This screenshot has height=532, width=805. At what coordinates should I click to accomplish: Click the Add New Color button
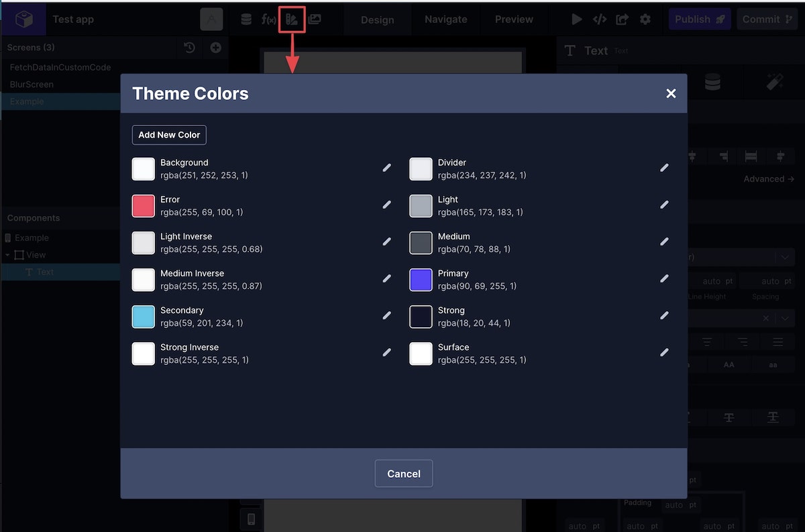click(169, 135)
